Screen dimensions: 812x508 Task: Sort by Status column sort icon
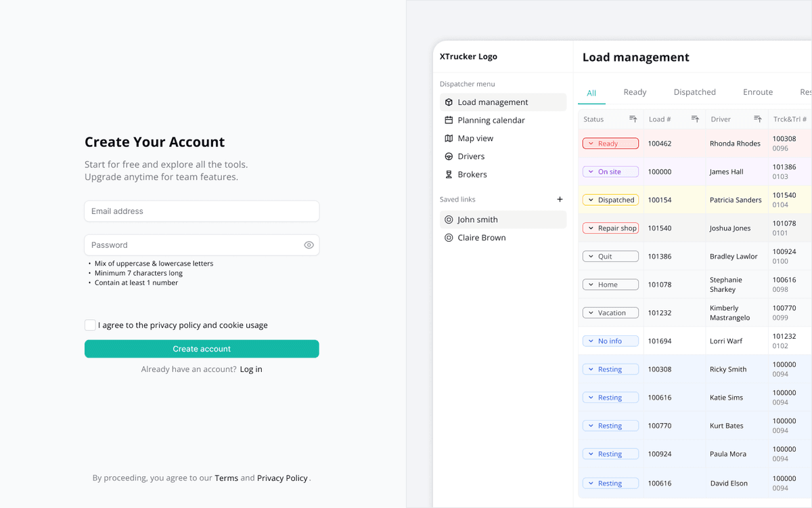pos(633,119)
